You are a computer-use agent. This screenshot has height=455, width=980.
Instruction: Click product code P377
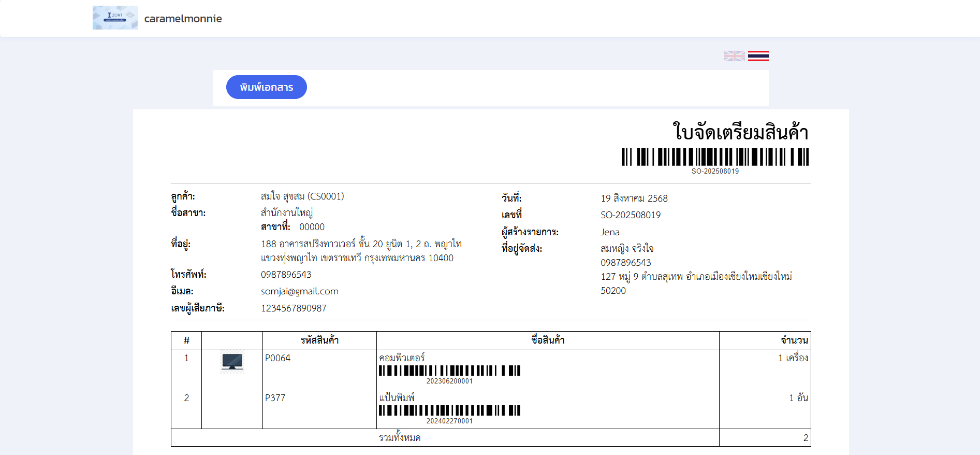[275, 398]
